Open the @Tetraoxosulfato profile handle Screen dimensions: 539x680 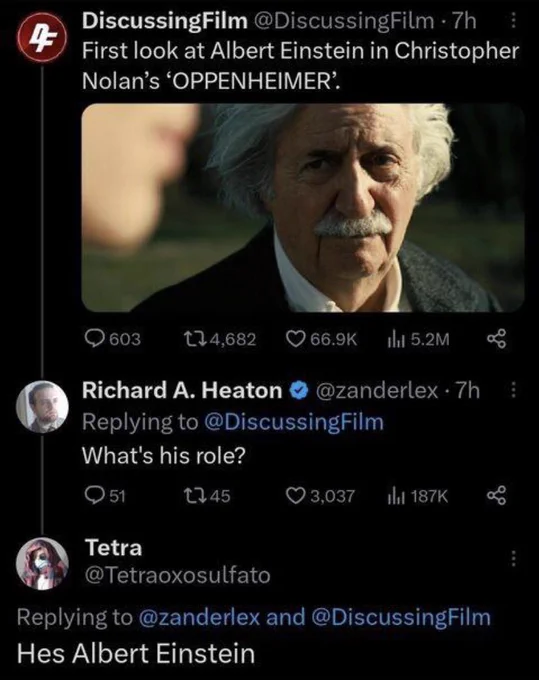[178, 575]
